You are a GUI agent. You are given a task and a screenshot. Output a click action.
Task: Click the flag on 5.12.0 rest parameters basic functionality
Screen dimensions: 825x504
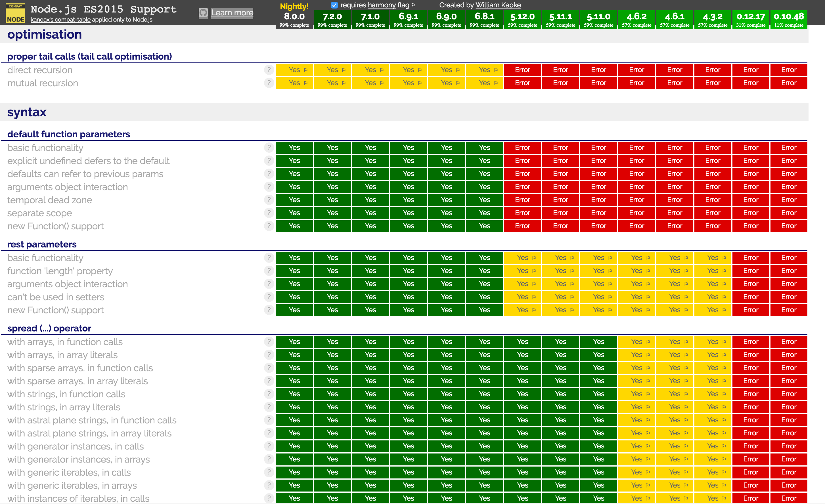point(534,258)
